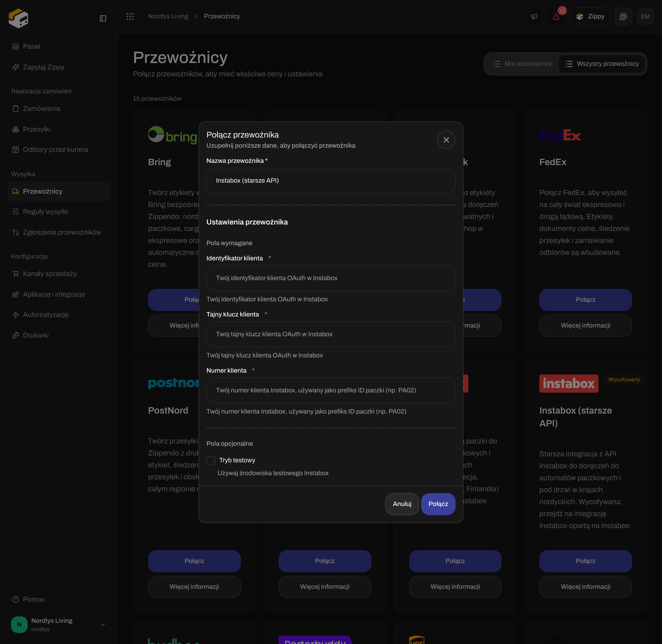Viewport: 662px width, 644px height.
Task: Open Reguły wysyłki
Action: pyautogui.click(x=59, y=212)
